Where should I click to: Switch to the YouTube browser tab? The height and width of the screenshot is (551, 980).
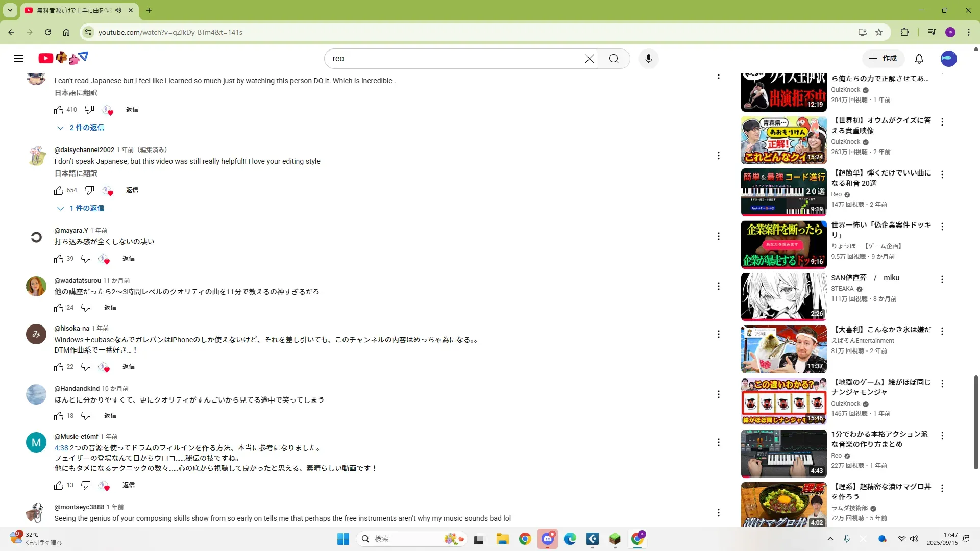click(x=77, y=10)
